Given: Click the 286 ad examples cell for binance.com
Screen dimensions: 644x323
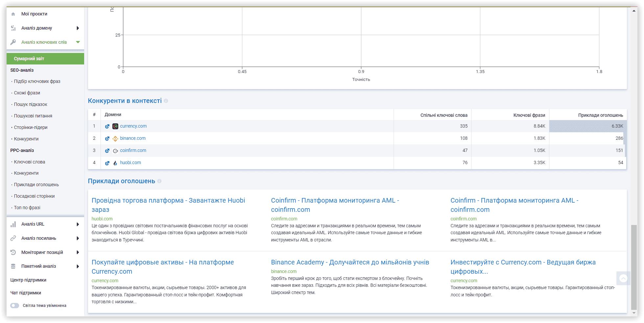Looking at the screenshot, I should (x=588, y=138).
